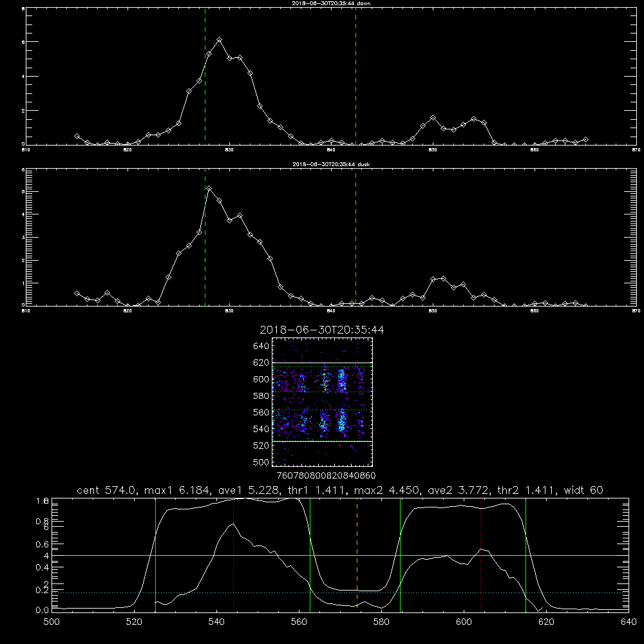Click the green solid line near 615 in bottom plot
Image resolution: width=644 pixels, height=644 pixels.
[526, 555]
